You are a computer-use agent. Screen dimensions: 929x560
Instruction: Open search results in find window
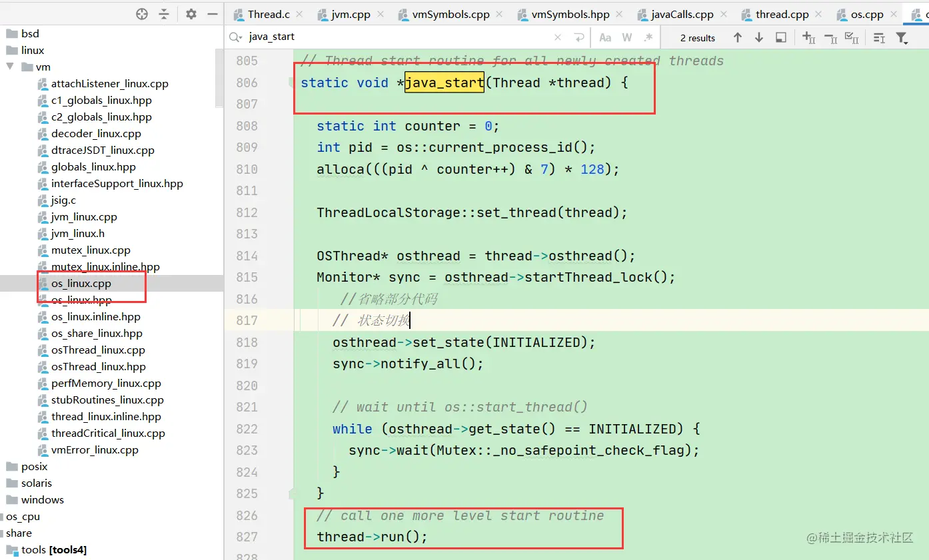tap(781, 38)
